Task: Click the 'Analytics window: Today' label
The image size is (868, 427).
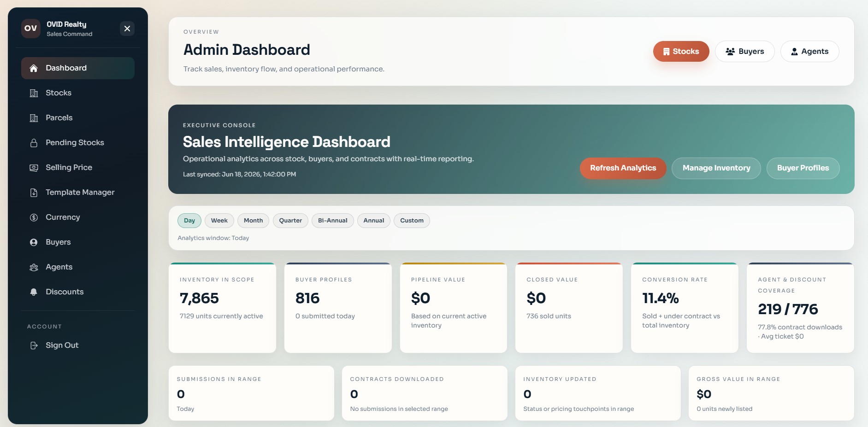Action: 213,238
